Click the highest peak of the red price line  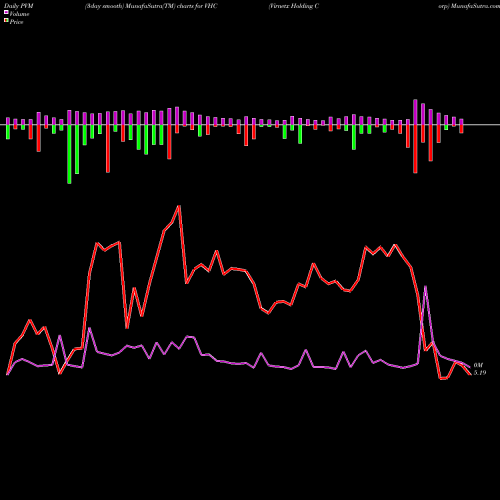[179, 206]
